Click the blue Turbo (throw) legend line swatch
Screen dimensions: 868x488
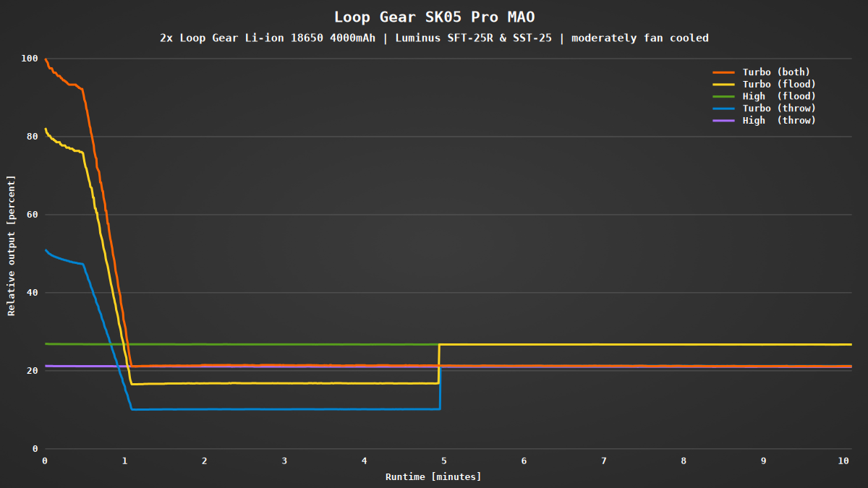pos(723,108)
